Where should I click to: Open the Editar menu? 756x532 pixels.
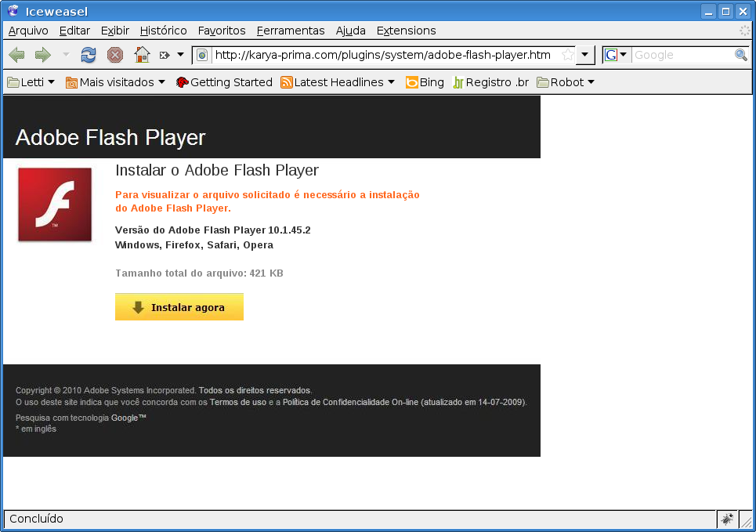[x=74, y=31]
